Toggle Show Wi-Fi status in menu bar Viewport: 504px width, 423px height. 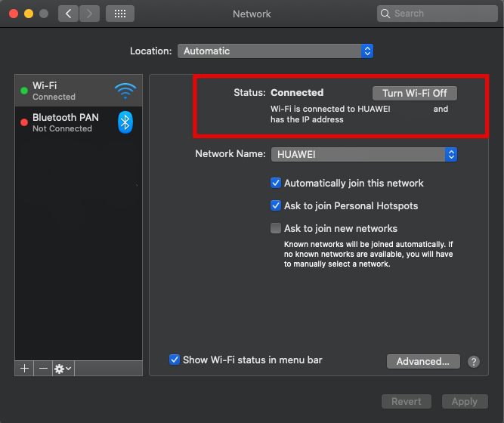(x=175, y=360)
